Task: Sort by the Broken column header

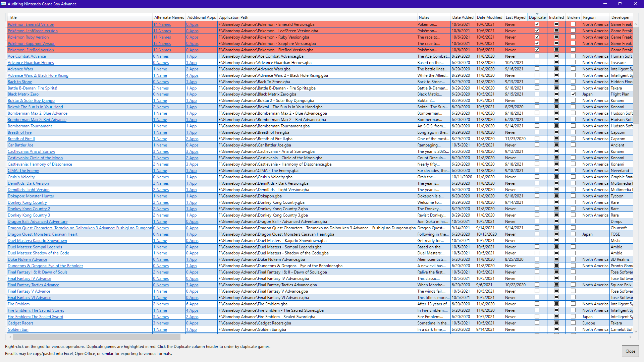Action: coord(573,17)
